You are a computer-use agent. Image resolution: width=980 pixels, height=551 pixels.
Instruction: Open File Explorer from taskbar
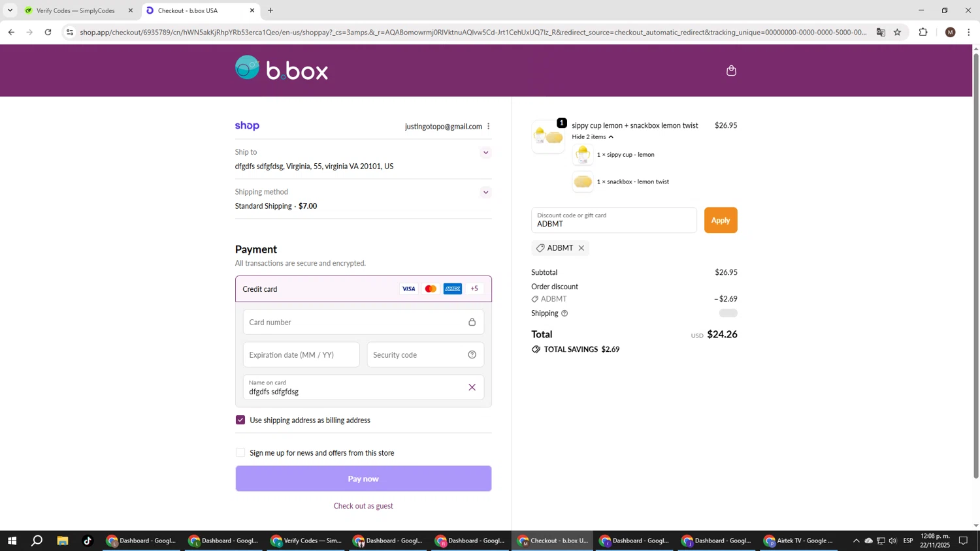pyautogui.click(x=62, y=541)
